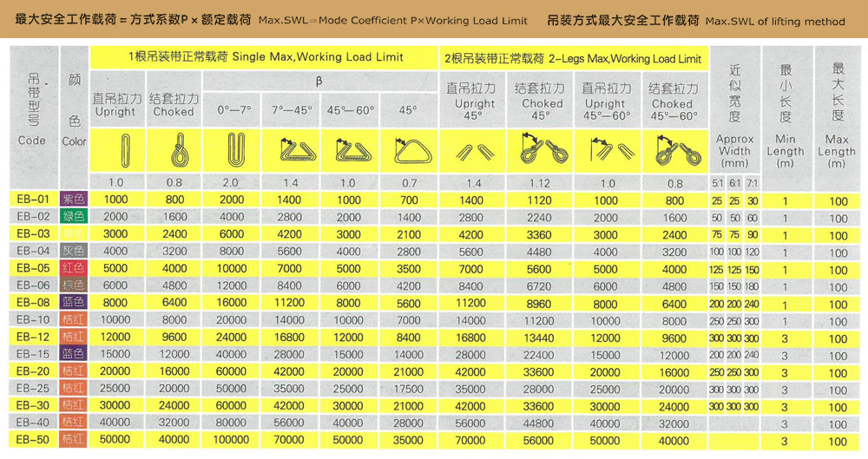Select the 2-legs Upright 45° sling icon
Image resolution: width=868 pixels, height=459 pixels.
pos(474,152)
